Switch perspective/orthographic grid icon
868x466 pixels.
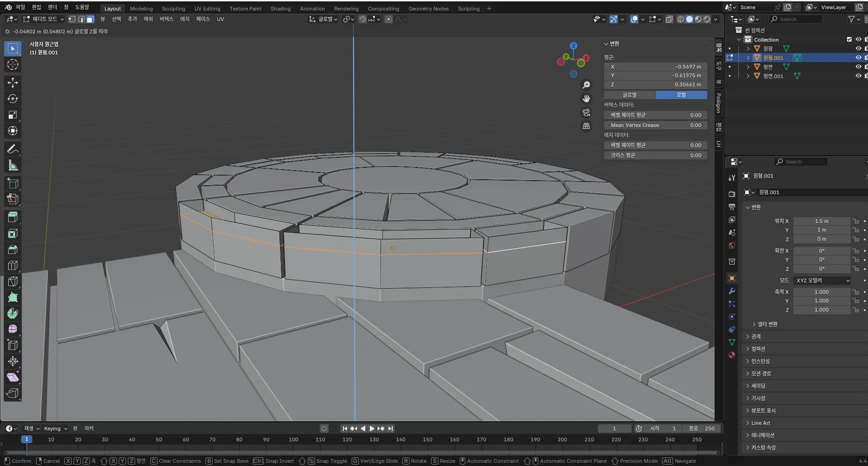586,126
